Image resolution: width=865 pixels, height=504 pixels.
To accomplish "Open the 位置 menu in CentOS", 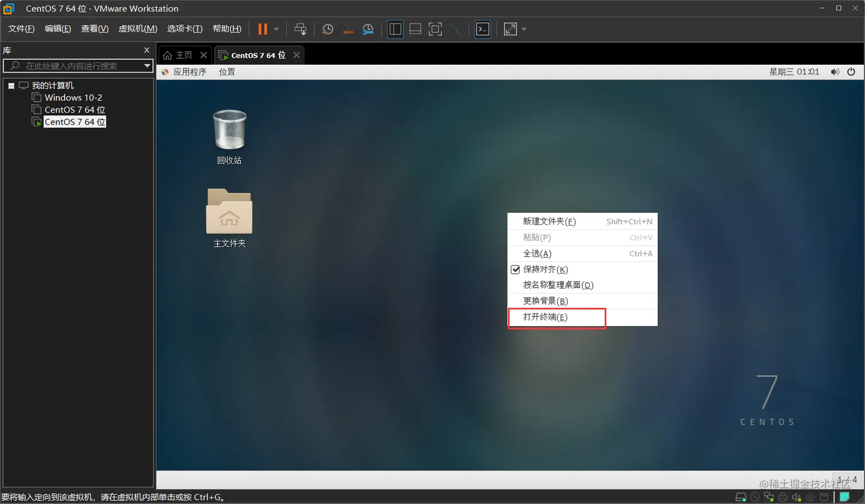I will click(x=227, y=72).
